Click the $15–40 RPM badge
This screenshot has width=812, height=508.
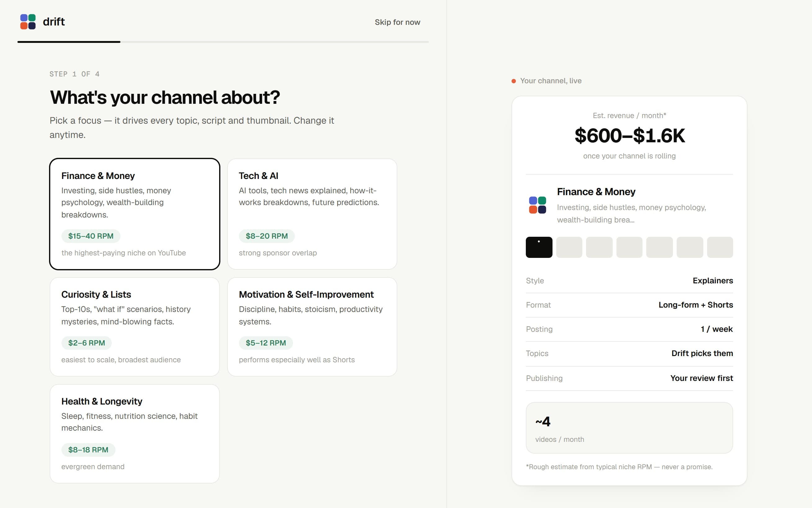tap(91, 236)
